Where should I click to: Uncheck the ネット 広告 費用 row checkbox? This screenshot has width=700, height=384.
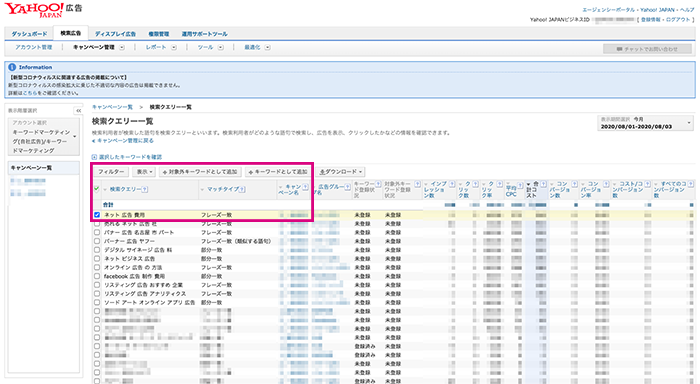point(97,215)
